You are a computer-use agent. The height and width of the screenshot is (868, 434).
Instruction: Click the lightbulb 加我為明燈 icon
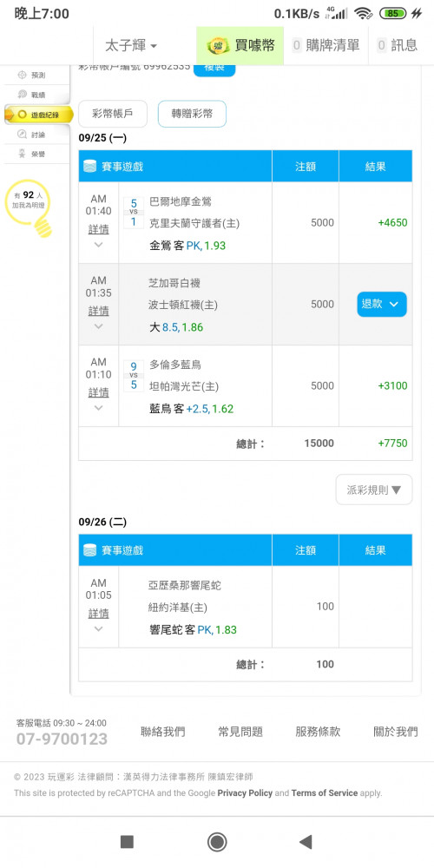tap(30, 208)
